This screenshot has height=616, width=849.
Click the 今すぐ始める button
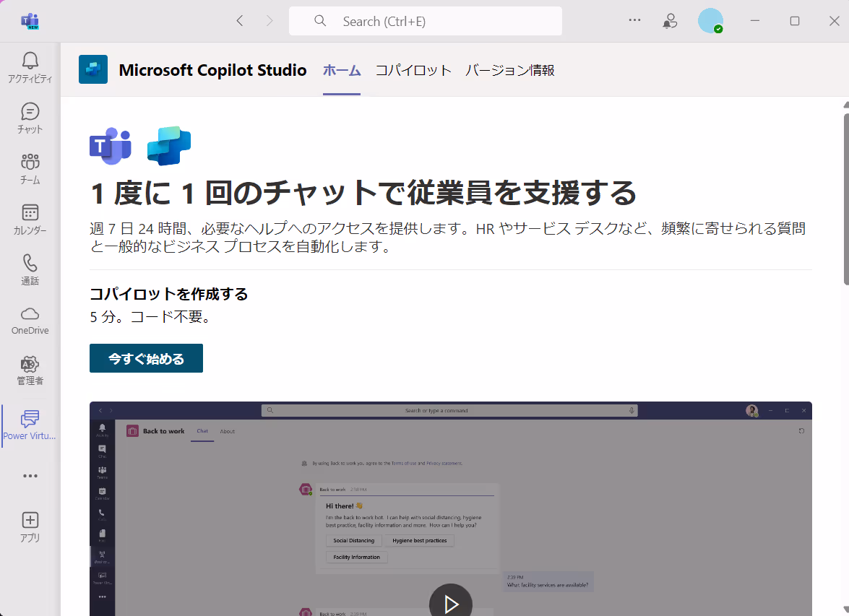(146, 358)
